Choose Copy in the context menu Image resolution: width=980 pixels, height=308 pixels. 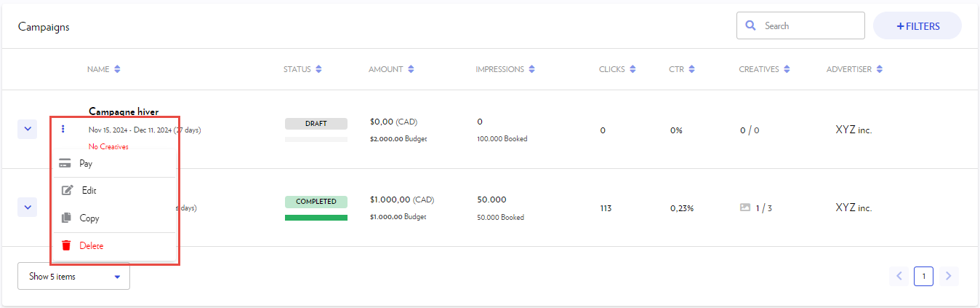click(89, 218)
